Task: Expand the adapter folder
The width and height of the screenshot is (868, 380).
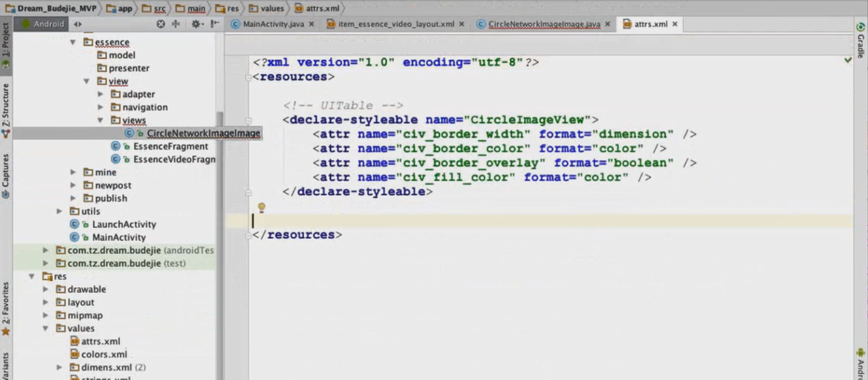Action: [100, 94]
